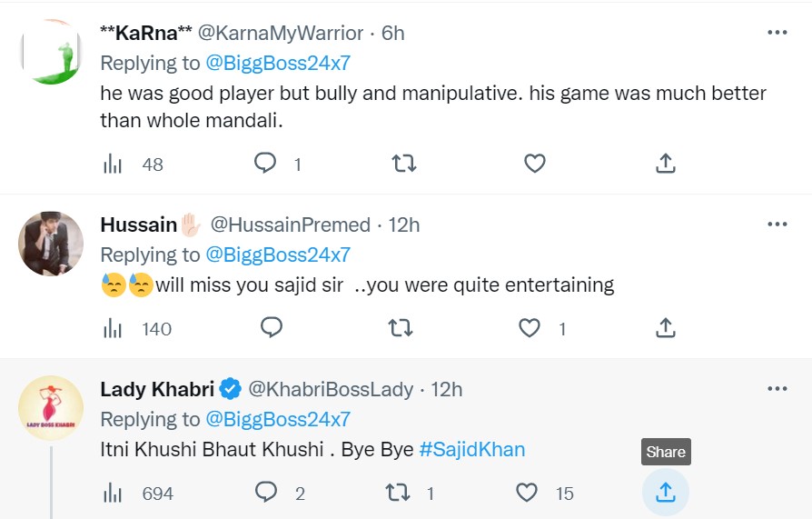
Task: Like the KarnaMyWarrior reply
Action: [x=535, y=164]
